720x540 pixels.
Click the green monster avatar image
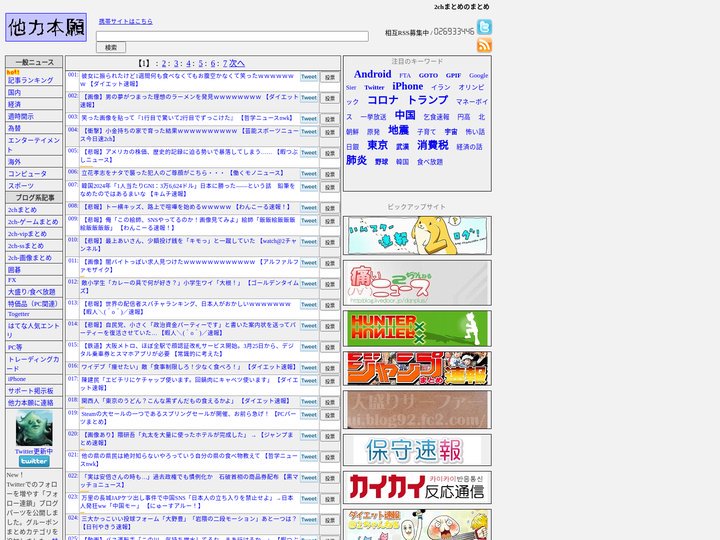[34, 428]
